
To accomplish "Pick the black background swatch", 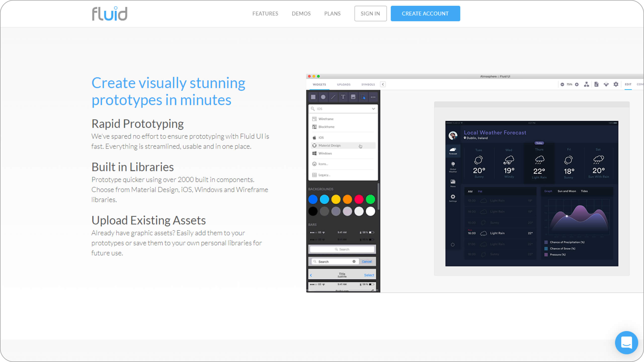I will click(313, 211).
